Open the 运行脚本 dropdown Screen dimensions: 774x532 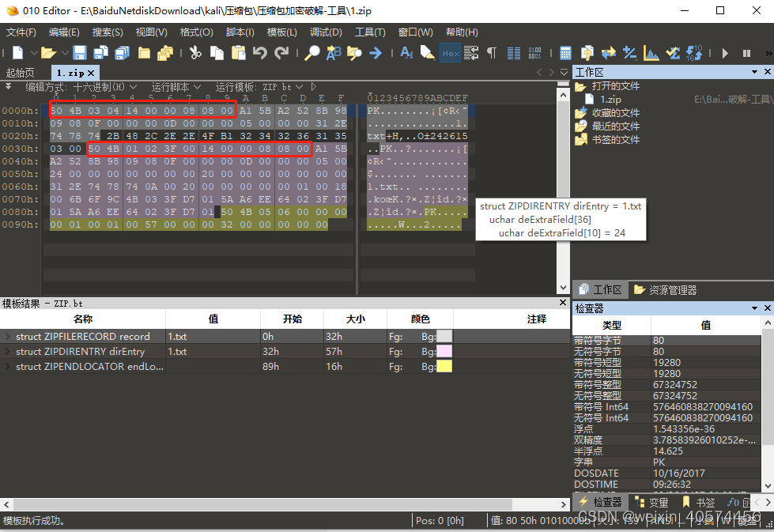176,88
